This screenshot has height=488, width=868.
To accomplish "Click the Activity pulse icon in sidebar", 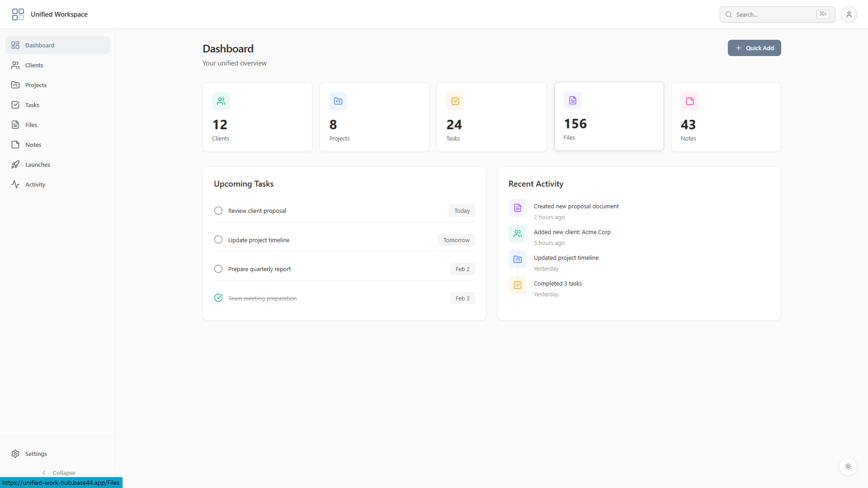I will 15,184.
